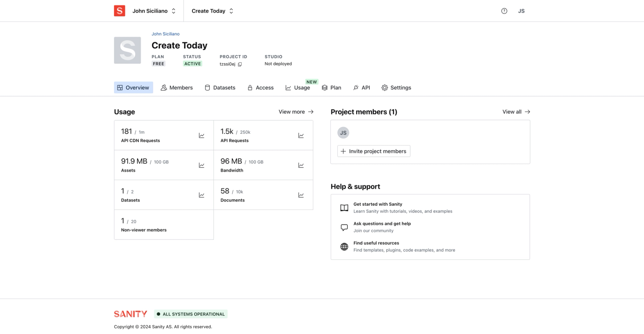Open the JS user account menu
This screenshot has height=334, width=644.
(521, 11)
